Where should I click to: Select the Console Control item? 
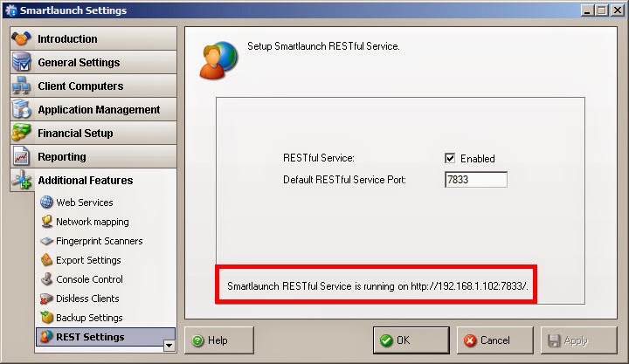pyautogui.click(x=82, y=279)
